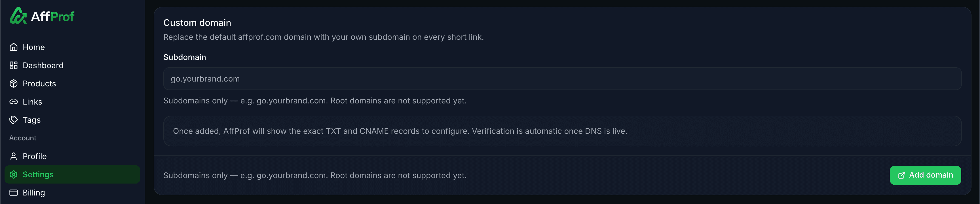Select the Custom domain heading
Viewport: 980px width, 204px height.
197,22
